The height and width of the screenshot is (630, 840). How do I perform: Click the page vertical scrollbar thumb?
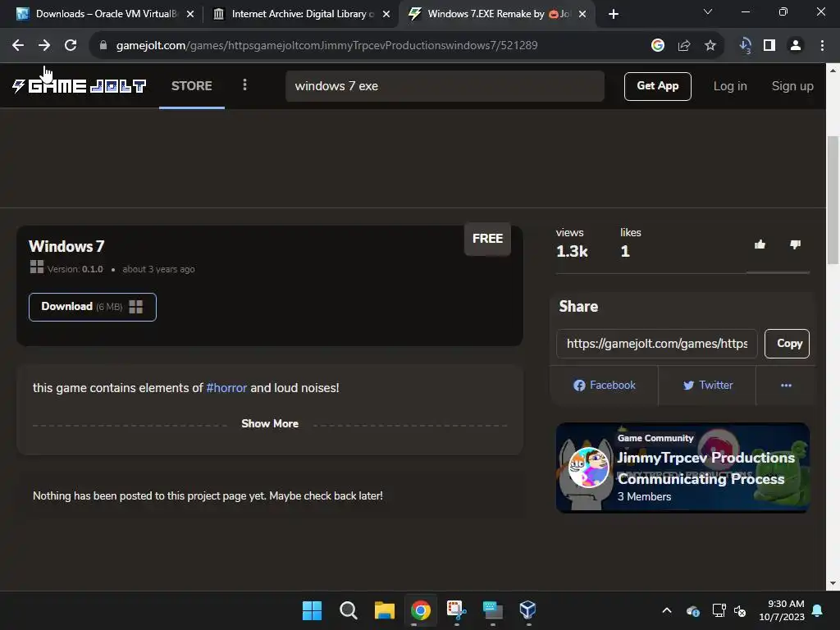[x=833, y=200]
